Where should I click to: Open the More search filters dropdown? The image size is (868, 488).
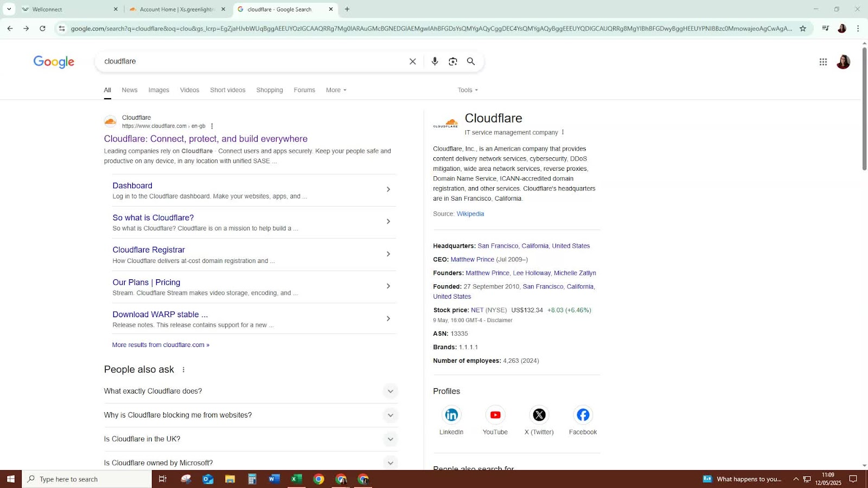point(336,90)
